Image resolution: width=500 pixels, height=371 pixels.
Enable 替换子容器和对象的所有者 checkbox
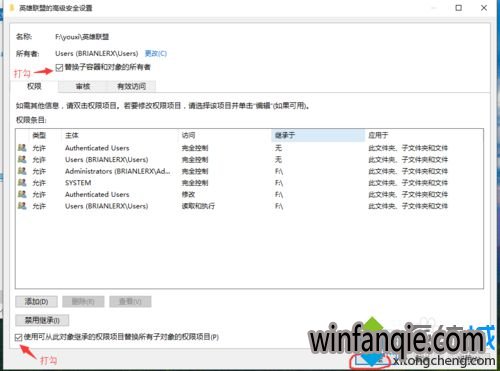coord(59,68)
